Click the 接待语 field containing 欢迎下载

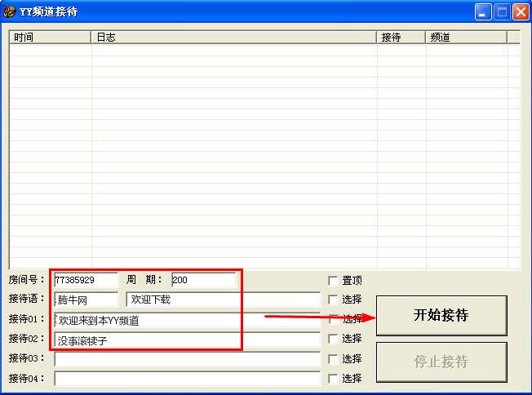click(x=223, y=300)
